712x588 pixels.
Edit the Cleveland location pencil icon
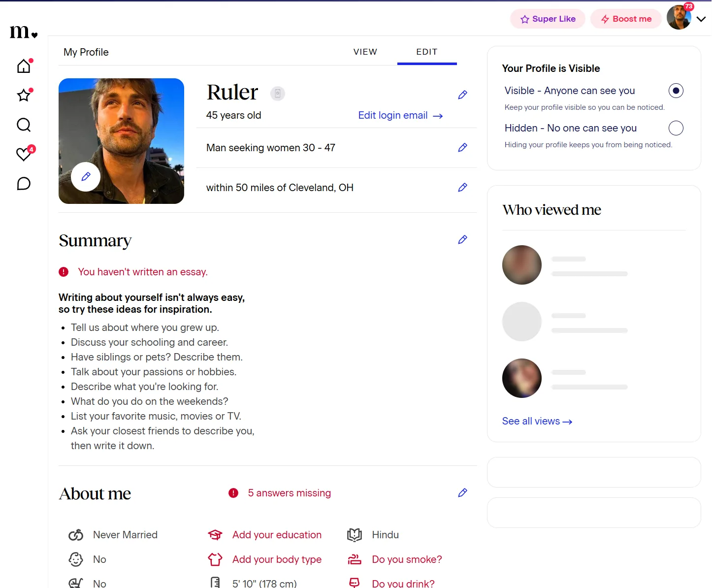click(x=462, y=187)
